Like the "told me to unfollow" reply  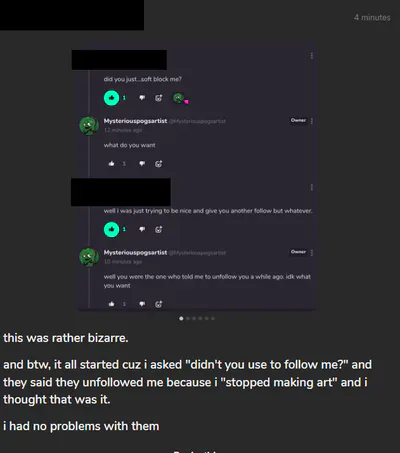tap(111, 304)
